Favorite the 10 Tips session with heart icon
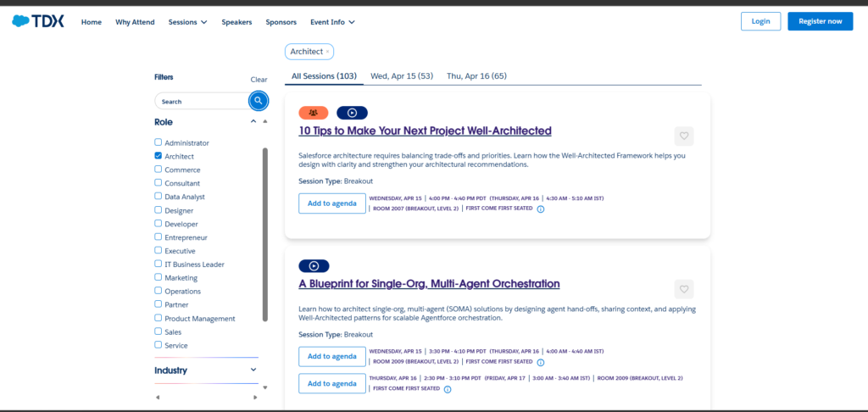Viewport: 868px width, 412px height. (x=684, y=136)
